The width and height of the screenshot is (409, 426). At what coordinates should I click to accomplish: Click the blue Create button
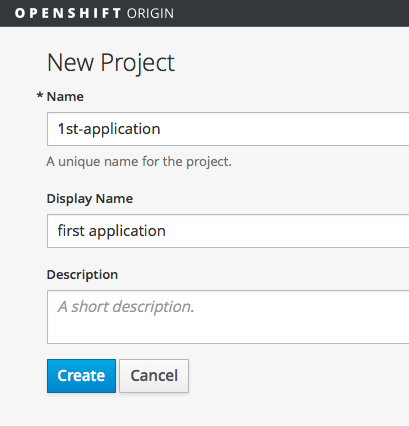(81, 376)
